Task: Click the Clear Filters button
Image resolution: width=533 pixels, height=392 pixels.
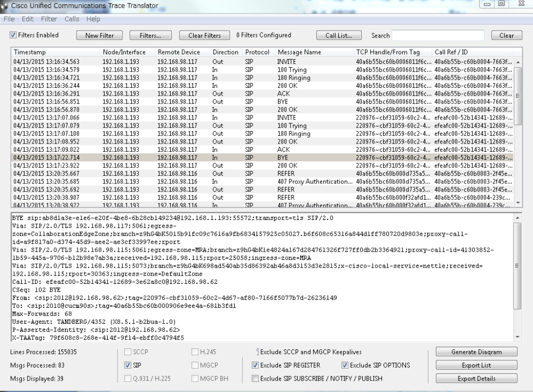Action: [x=204, y=35]
